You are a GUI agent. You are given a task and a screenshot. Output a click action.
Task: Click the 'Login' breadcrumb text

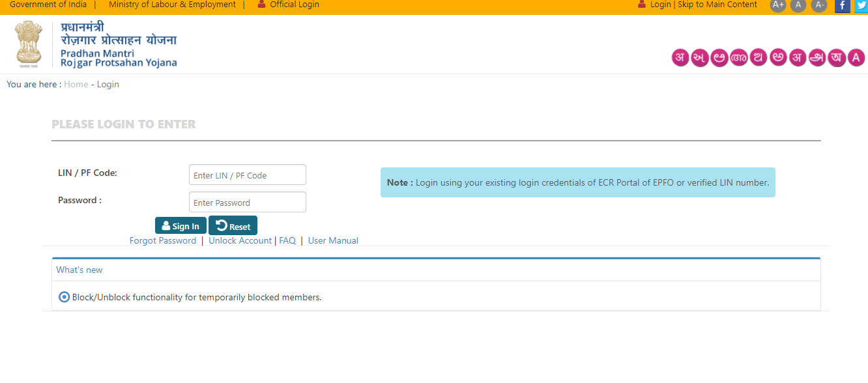(108, 84)
